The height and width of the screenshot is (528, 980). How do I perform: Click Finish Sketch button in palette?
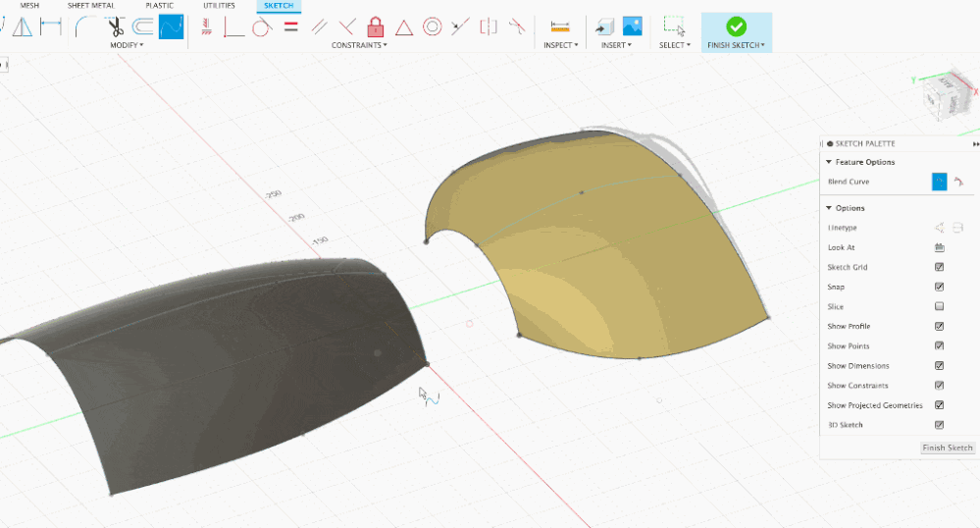(948, 448)
